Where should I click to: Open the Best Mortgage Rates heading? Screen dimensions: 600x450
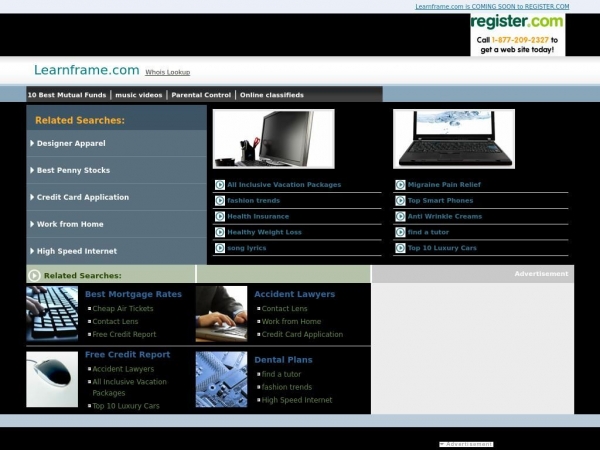(x=133, y=294)
